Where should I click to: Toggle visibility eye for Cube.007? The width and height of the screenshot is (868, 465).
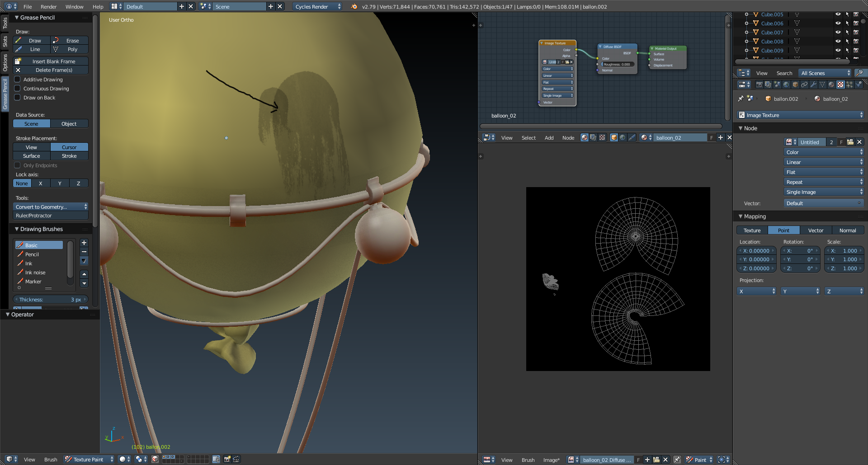838,33
